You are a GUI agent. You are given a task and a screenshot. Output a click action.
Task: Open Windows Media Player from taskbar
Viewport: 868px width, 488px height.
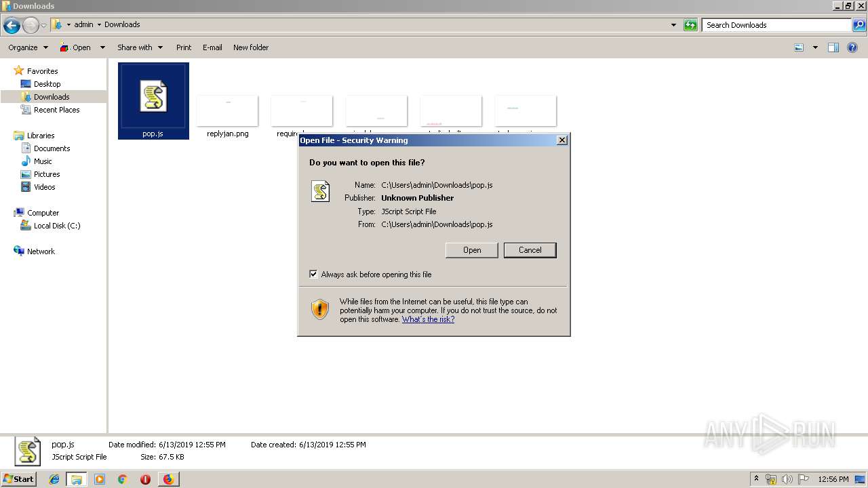[x=100, y=479]
